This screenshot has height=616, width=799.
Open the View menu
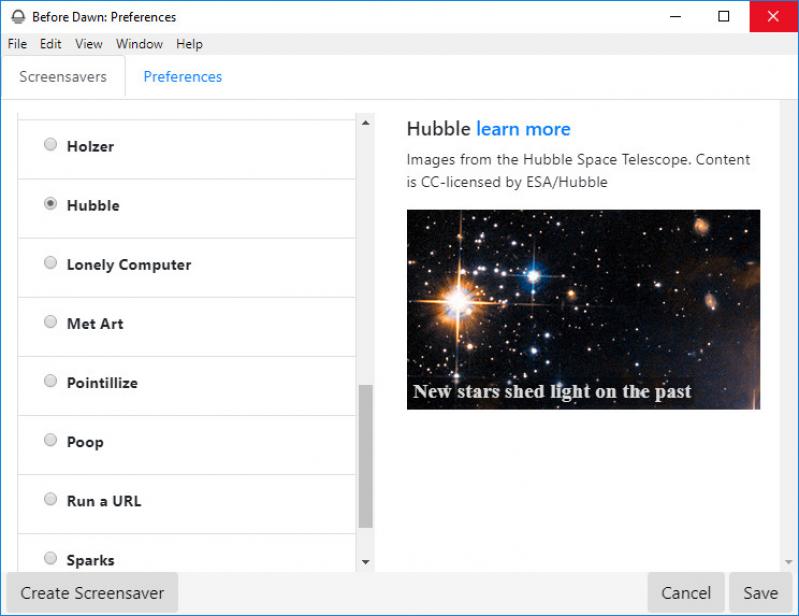click(x=89, y=44)
